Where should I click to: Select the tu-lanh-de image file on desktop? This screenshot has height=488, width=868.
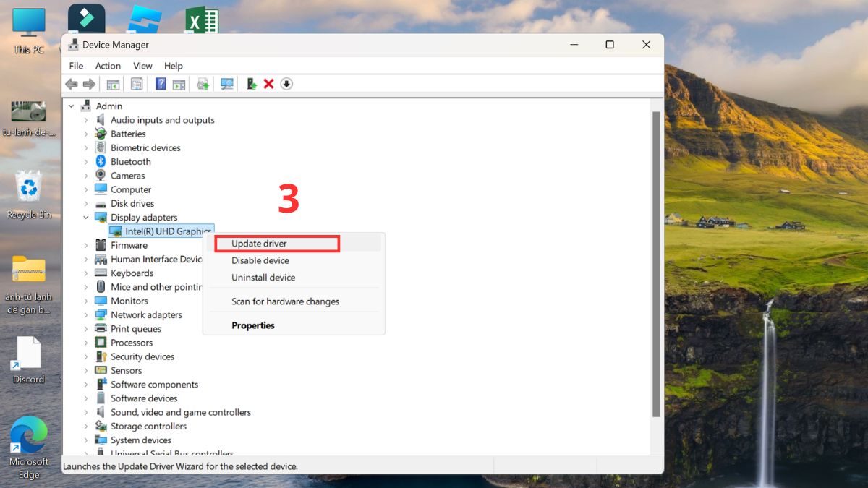(x=29, y=119)
